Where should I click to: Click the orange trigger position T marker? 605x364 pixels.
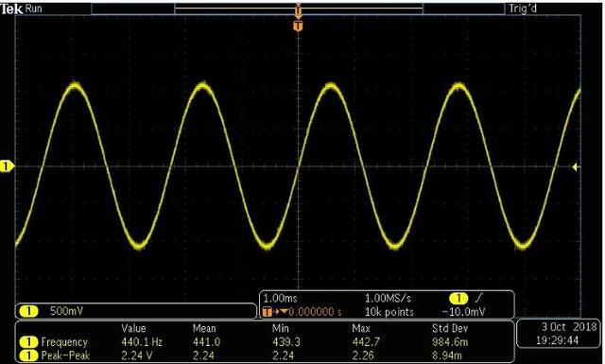coord(298,26)
